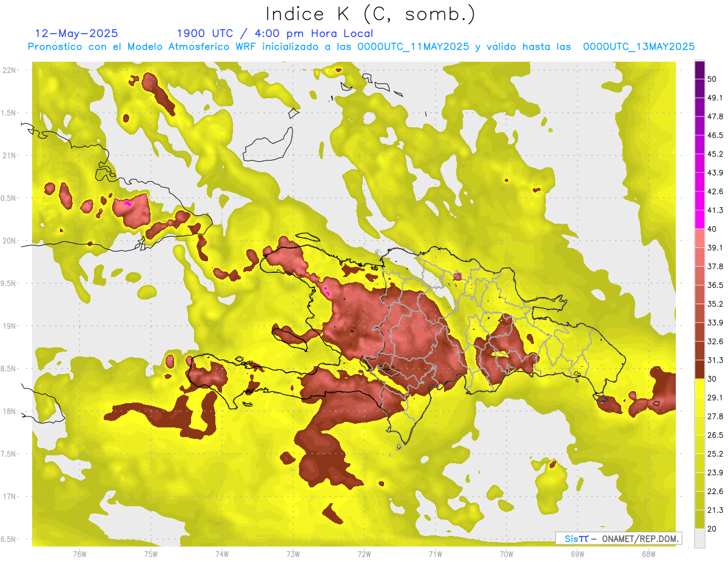Click the colorbar value 31.3
728x562 pixels.
pos(715,360)
